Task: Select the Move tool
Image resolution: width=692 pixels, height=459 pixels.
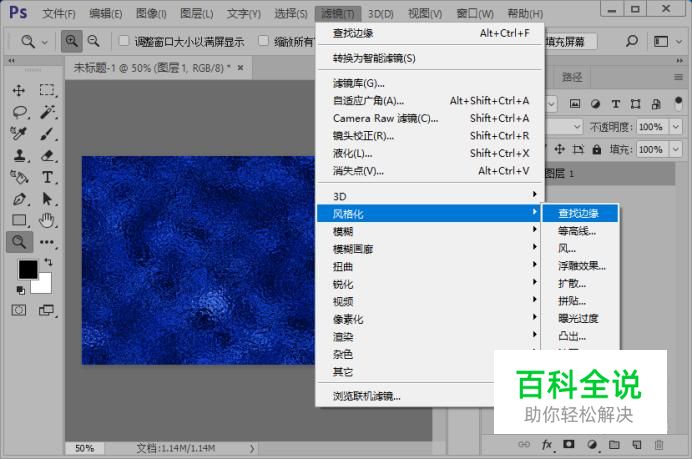Action: click(19, 90)
